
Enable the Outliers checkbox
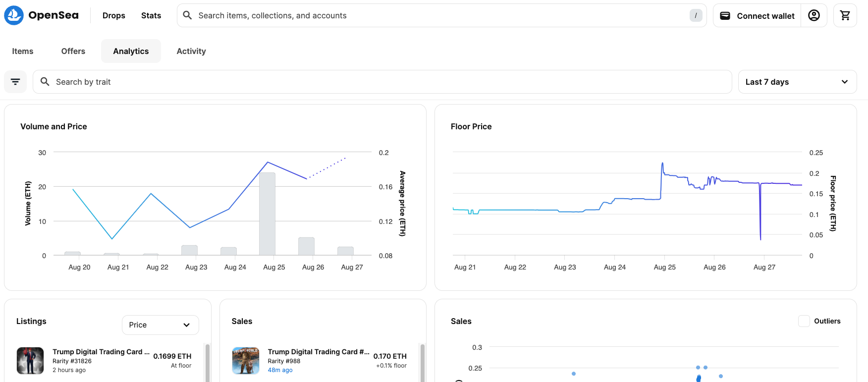click(804, 321)
